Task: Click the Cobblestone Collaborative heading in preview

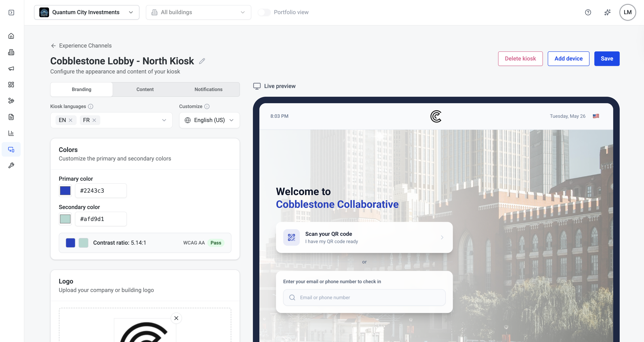Action: 337,204
